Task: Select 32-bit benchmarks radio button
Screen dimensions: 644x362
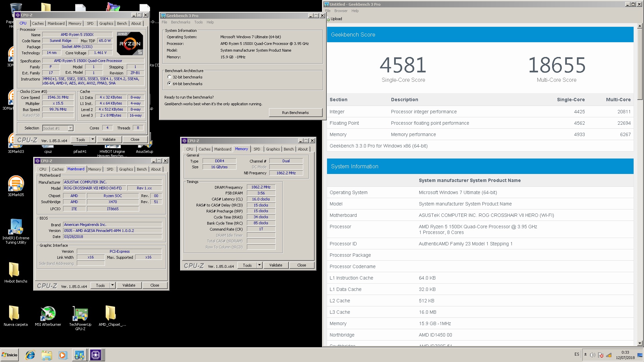Action: (169, 77)
